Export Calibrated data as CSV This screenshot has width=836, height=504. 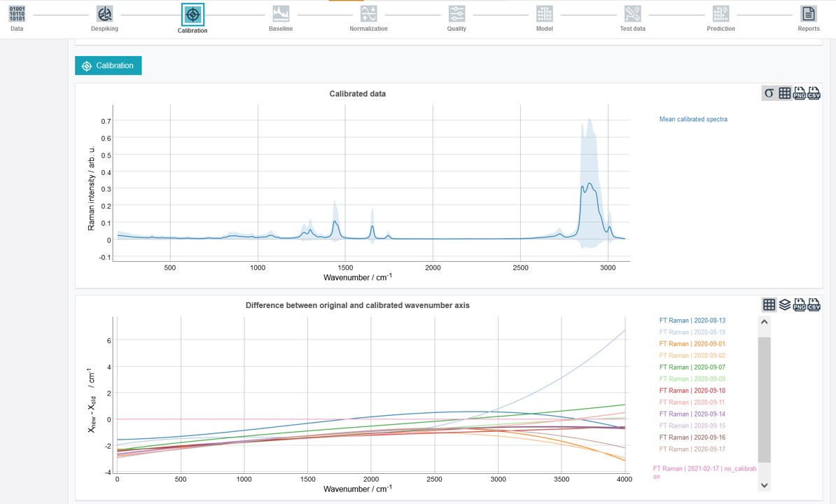tap(814, 93)
